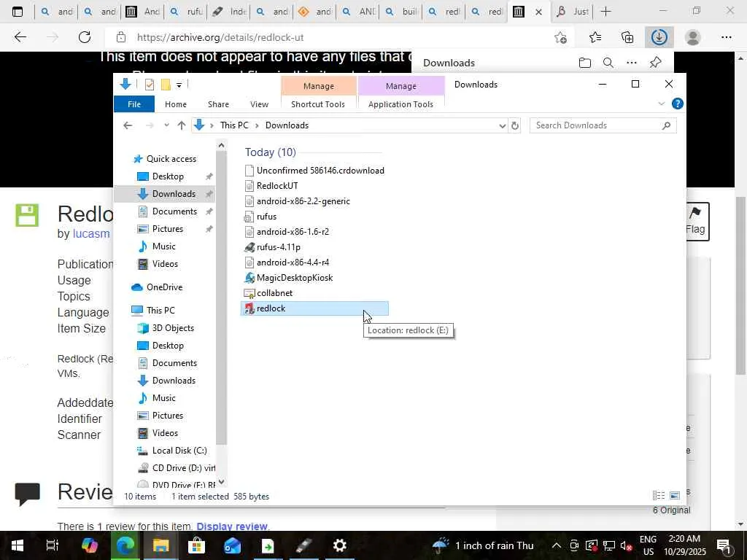Viewport: 747px width, 560px height.
Task: Select rufus-4.11p application
Action: point(278,246)
